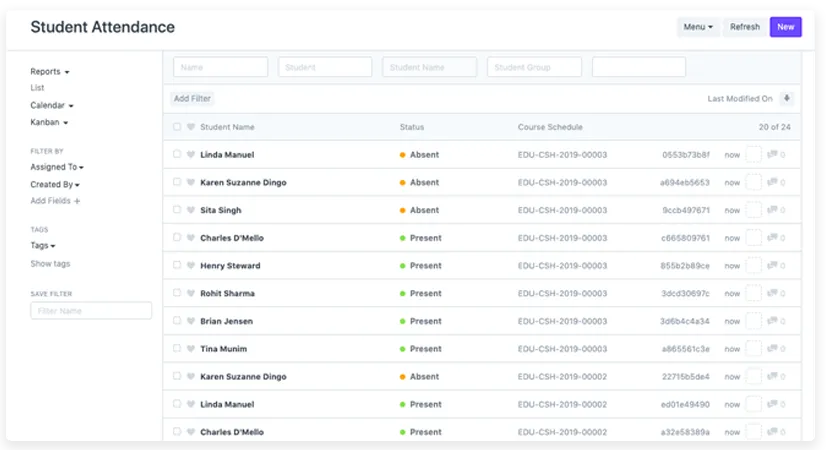Check the box next to Henry Steward
This screenshot has width=826, height=450.
pos(177,266)
